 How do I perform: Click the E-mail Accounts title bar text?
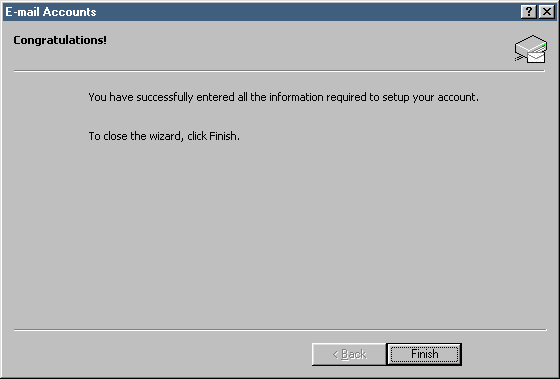51,12
